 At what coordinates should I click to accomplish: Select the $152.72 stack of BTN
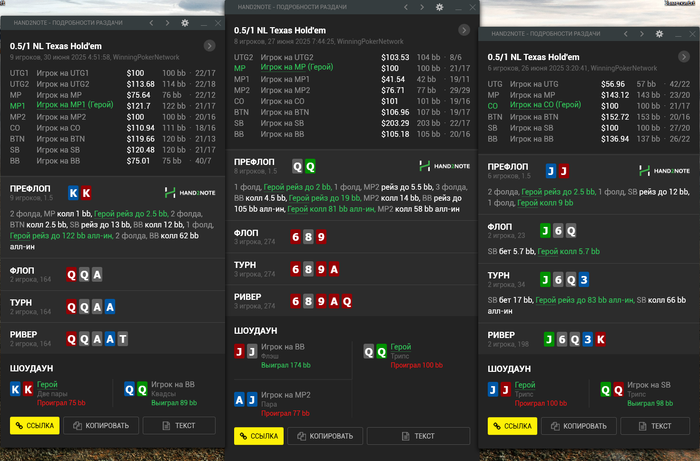(x=615, y=117)
